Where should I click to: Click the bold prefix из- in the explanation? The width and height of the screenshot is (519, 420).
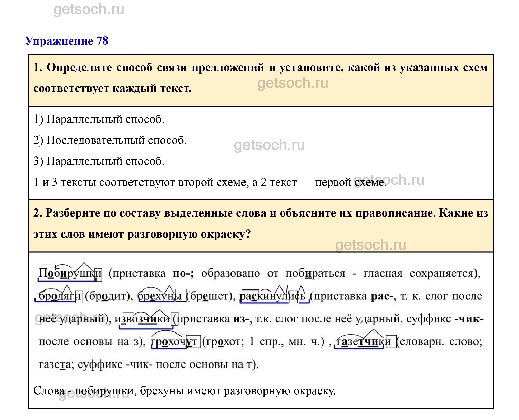(241, 319)
